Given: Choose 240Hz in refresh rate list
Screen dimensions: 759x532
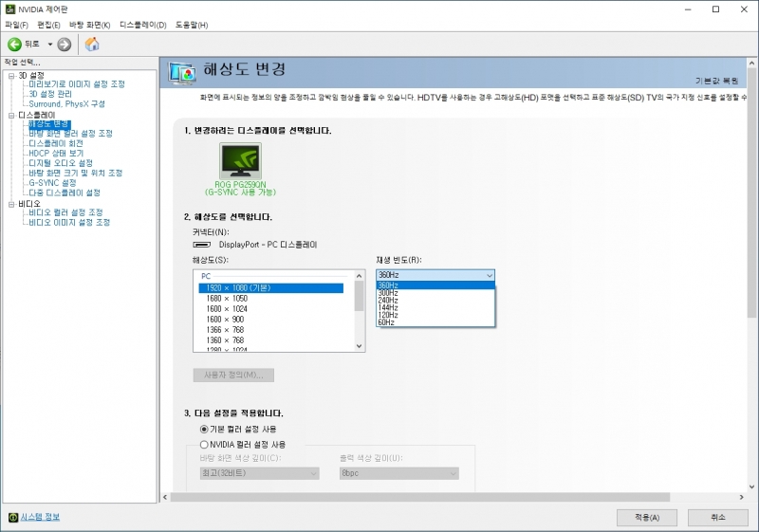Looking at the screenshot, I should click(435, 301).
